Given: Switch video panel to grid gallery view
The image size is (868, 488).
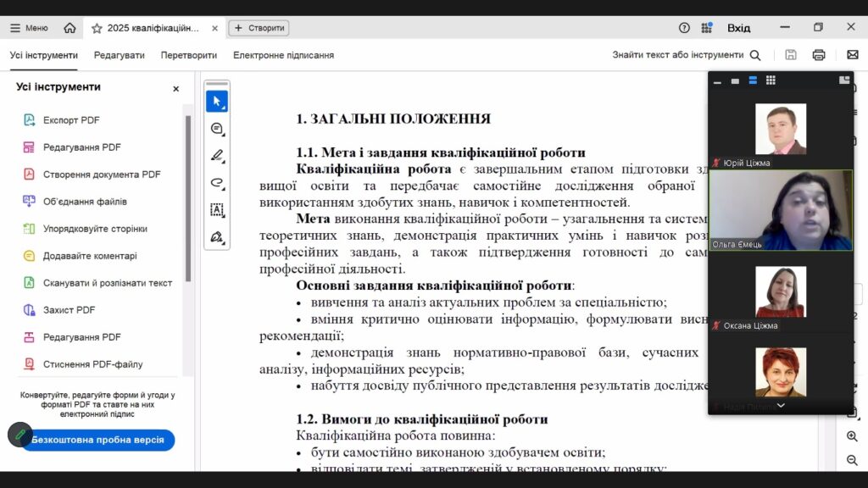Looking at the screenshot, I should pyautogui.click(x=771, y=80).
